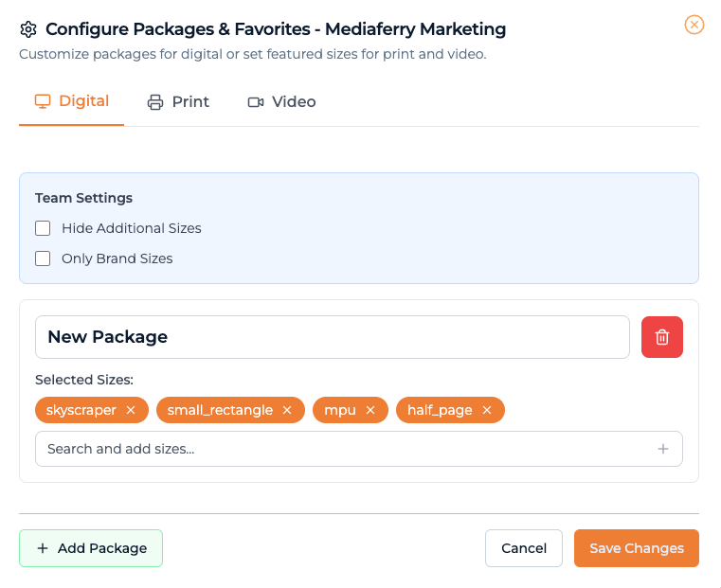Remove the mpu size tag
The height and width of the screenshot is (588, 721).
pos(370,410)
